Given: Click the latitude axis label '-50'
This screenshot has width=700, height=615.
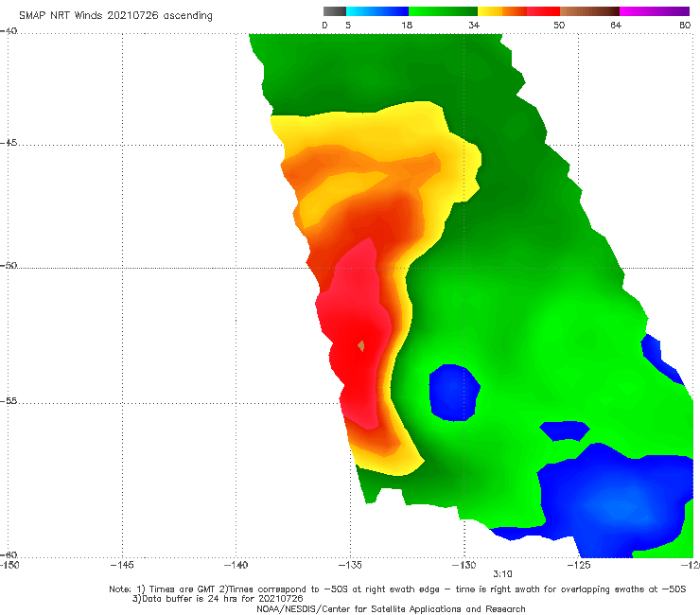Looking at the screenshot, I should (x=9, y=266).
